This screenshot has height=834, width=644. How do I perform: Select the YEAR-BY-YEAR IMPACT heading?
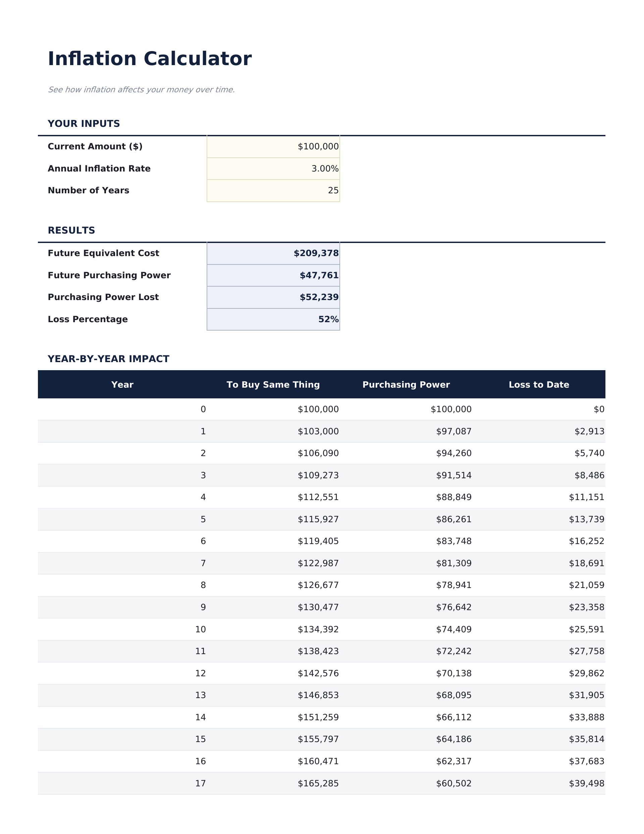108,359
